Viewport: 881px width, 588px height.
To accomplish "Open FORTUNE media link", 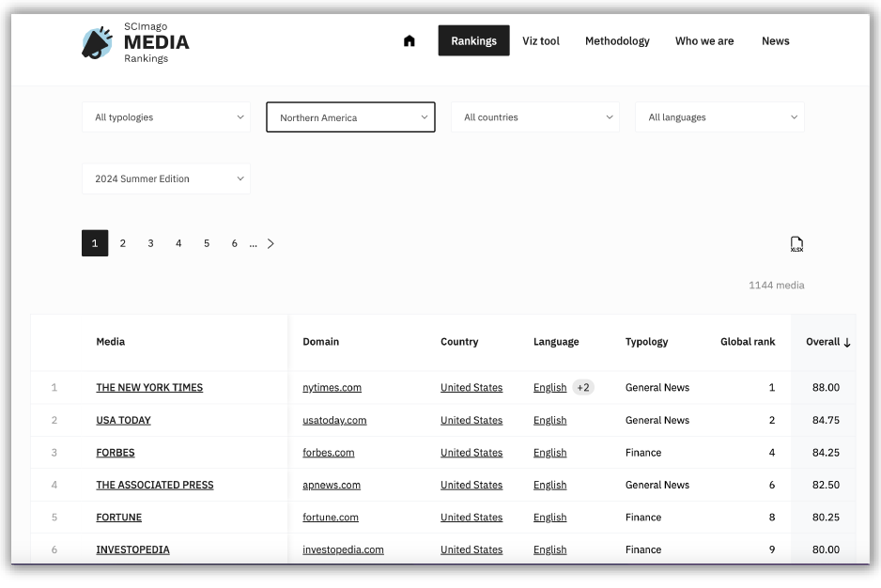I will click(118, 518).
